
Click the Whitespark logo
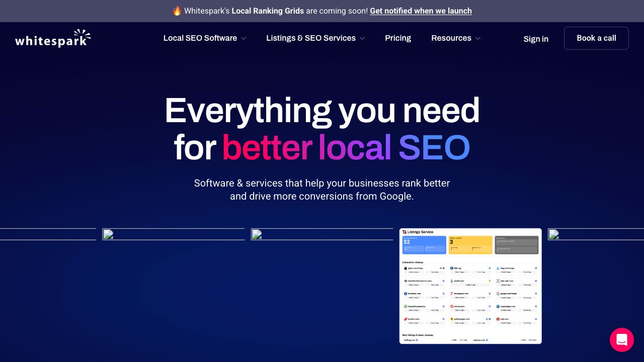[53, 39]
